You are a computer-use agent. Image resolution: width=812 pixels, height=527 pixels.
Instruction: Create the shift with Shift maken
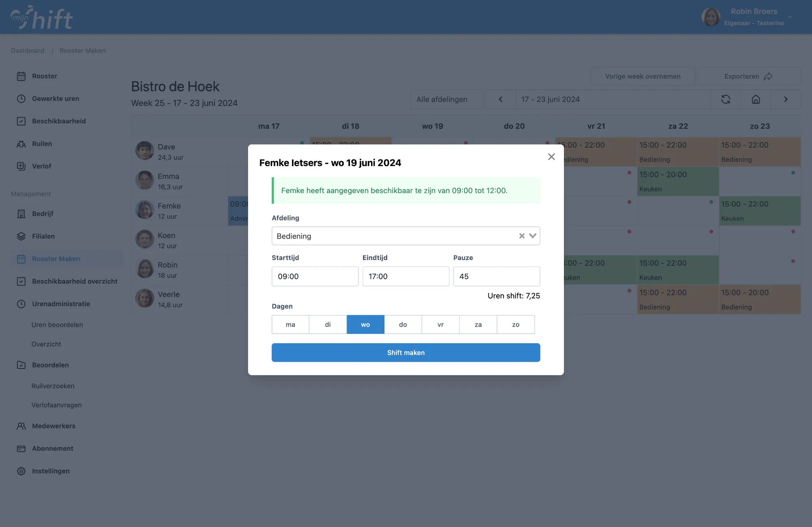(x=406, y=353)
